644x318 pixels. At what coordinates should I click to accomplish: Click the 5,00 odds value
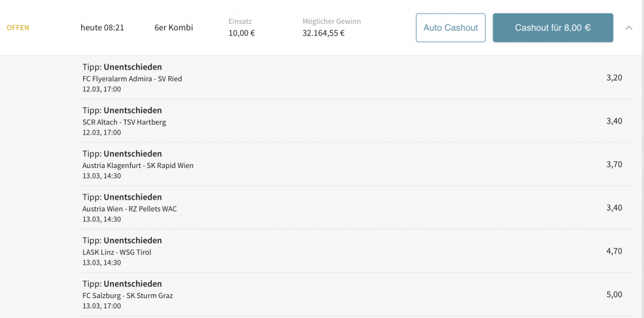click(x=614, y=295)
